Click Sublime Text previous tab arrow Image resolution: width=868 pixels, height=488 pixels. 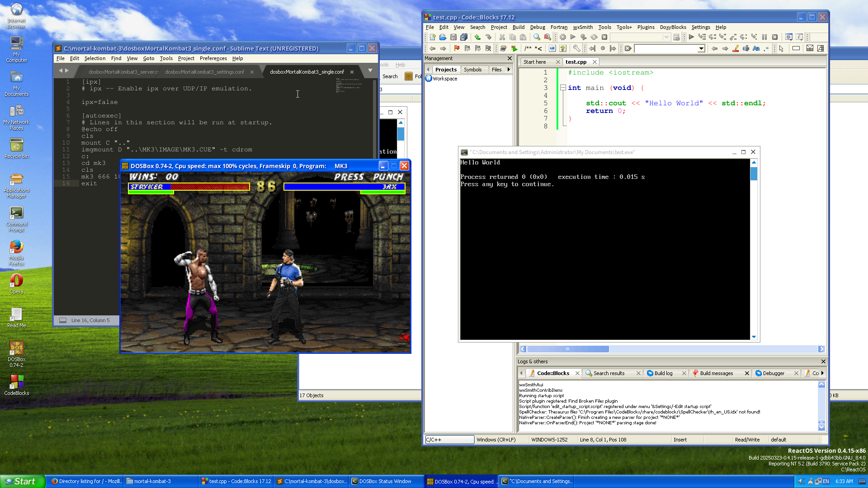coord(61,70)
